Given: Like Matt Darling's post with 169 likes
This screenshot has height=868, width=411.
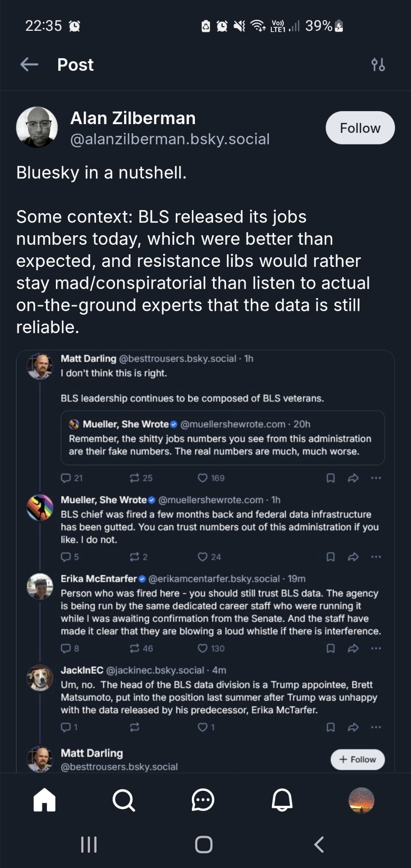Looking at the screenshot, I should 203,478.
